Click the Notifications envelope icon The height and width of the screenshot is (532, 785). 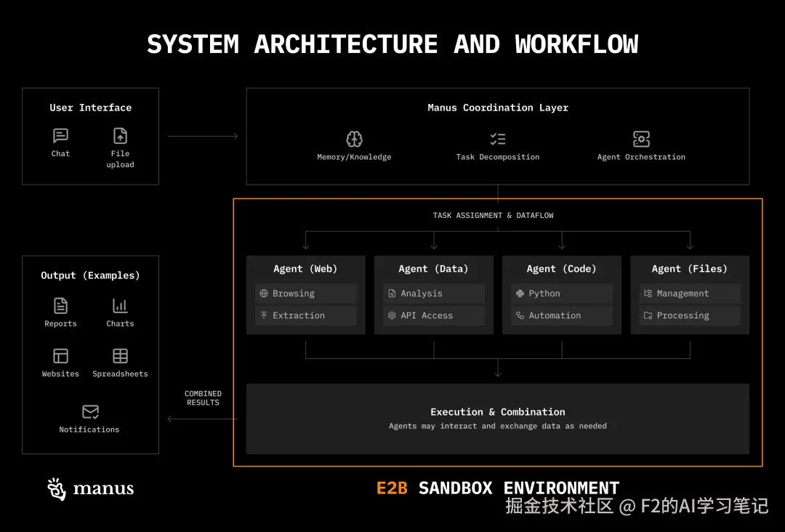[91, 412]
